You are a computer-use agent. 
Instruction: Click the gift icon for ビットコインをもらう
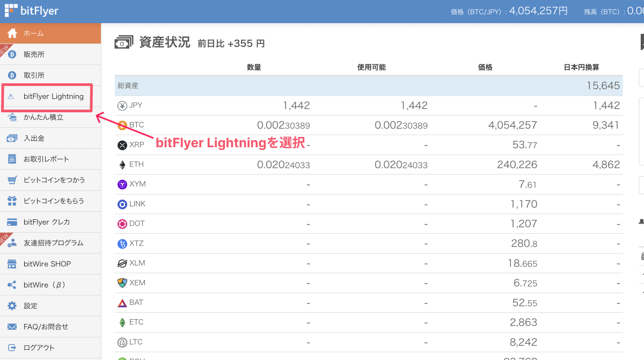(x=12, y=201)
